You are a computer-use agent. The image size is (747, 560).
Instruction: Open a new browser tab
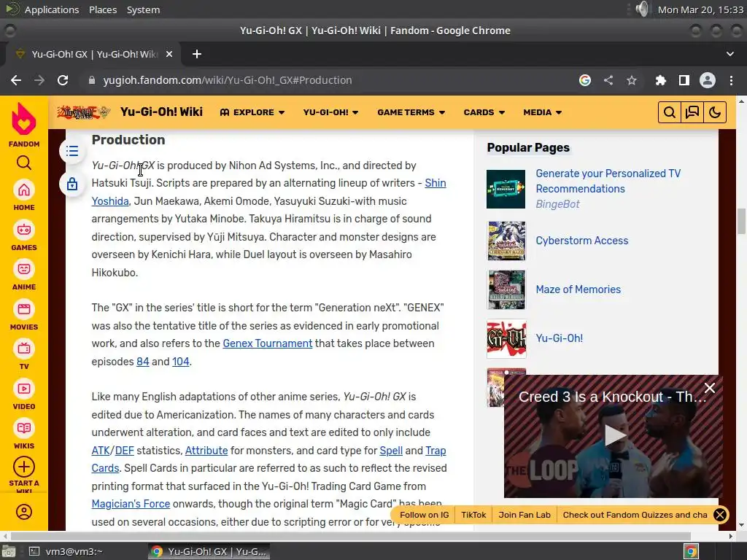tap(197, 54)
